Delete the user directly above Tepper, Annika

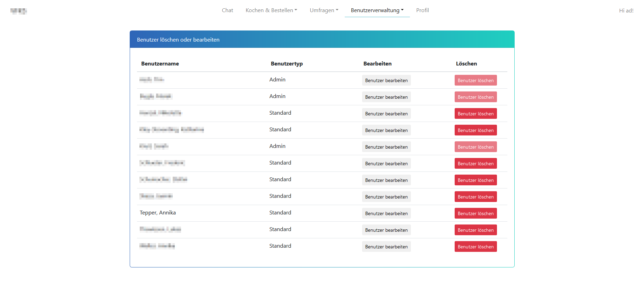coord(475,197)
